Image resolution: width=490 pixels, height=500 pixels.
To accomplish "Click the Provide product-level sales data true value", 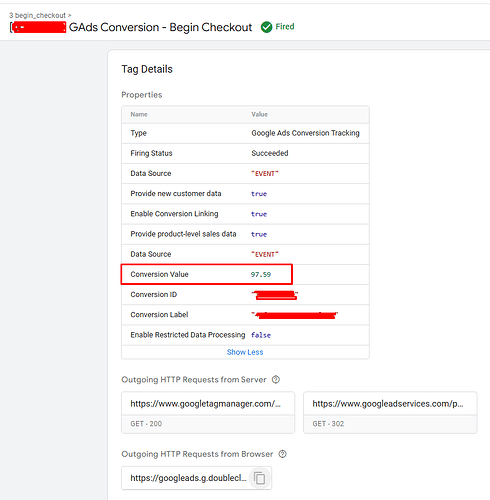I will (x=259, y=234).
